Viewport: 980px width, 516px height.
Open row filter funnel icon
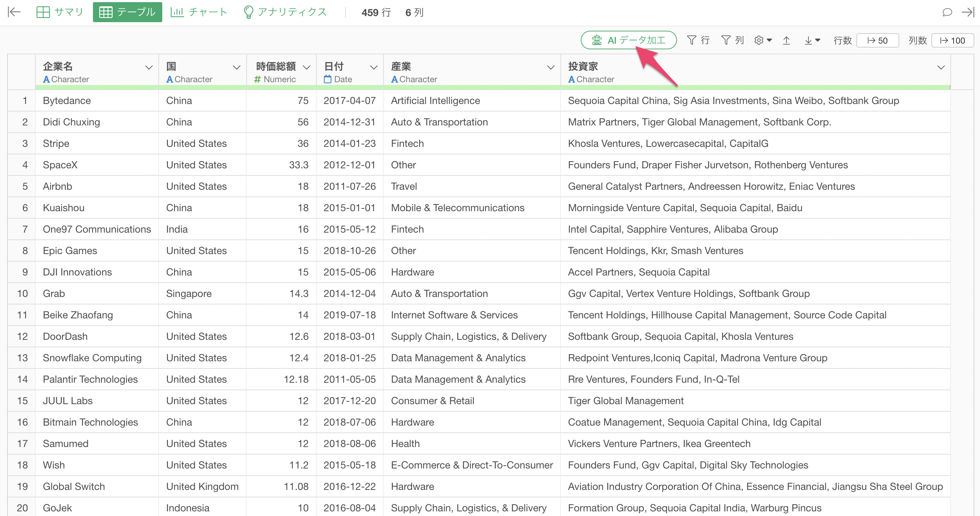point(692,40)
